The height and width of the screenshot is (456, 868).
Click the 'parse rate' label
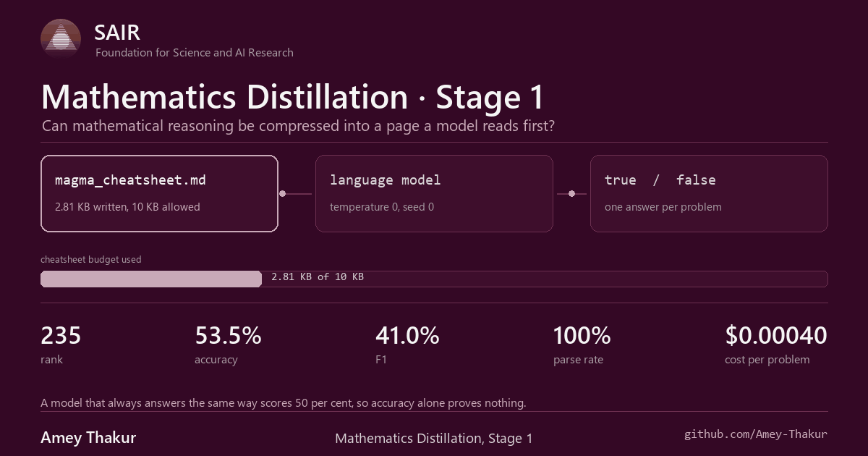(x=578, y=360)
